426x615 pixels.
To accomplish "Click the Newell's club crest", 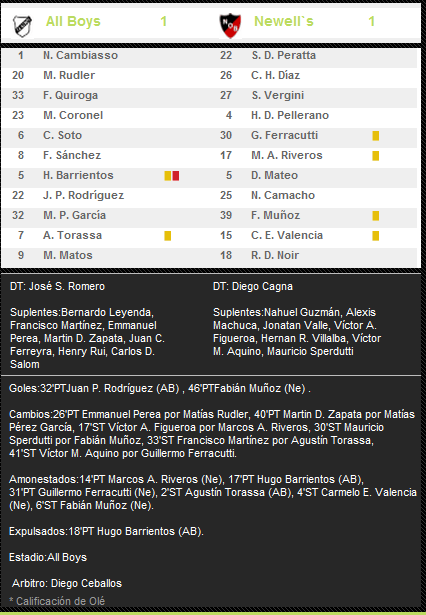I will [230, 25].
